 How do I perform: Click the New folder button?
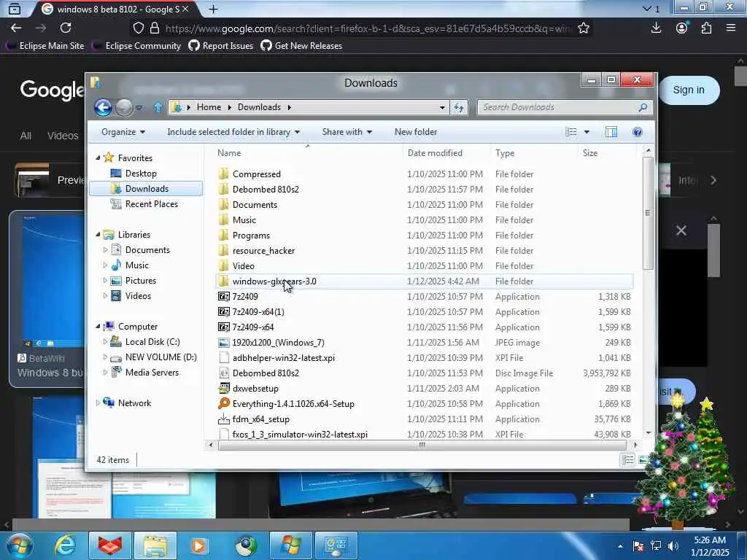(x=415, y=132)
